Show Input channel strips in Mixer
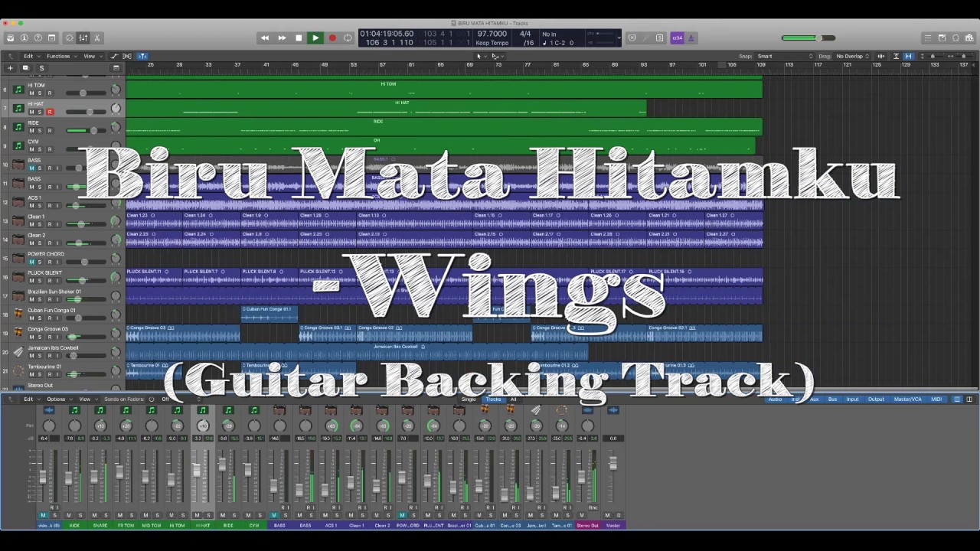 point(852,399)
